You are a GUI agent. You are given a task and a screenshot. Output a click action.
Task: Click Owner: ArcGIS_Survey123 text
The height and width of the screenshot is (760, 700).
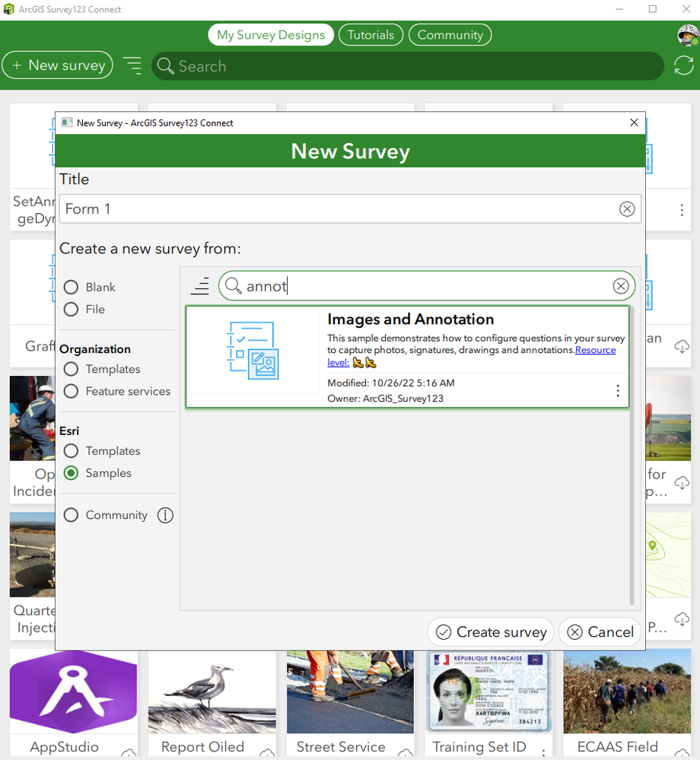tap(386, 399)
